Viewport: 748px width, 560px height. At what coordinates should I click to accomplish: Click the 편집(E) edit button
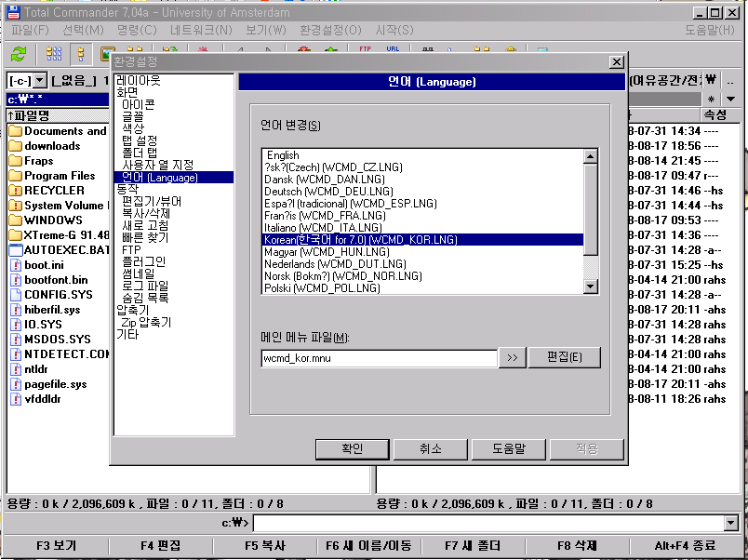click(565, 357)
